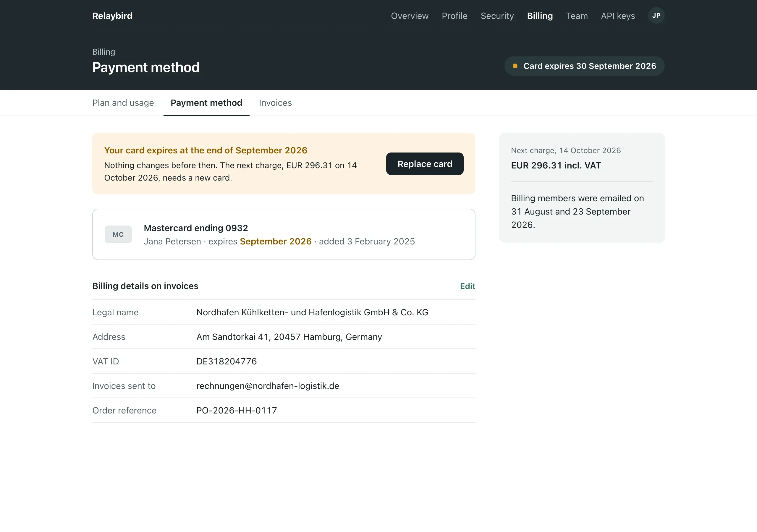The height and width of the screenshot is (532, 757).
Task: Select the Payment method tab
Action: [206, 103]
